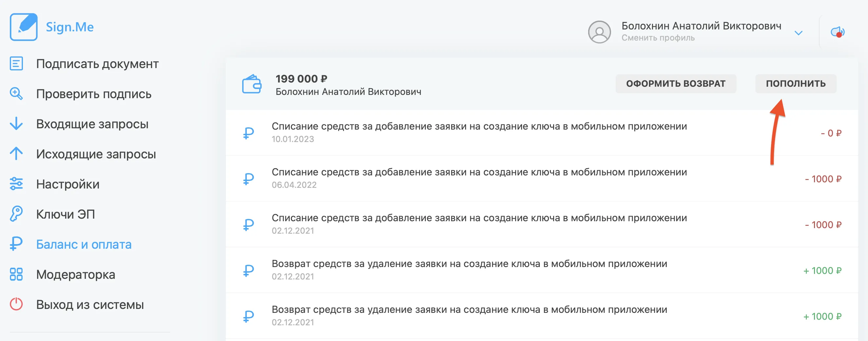Click the sliders icon next to Настройки
Image resolution: width=868 pixels, height=341 pixels.
point(16,184)
